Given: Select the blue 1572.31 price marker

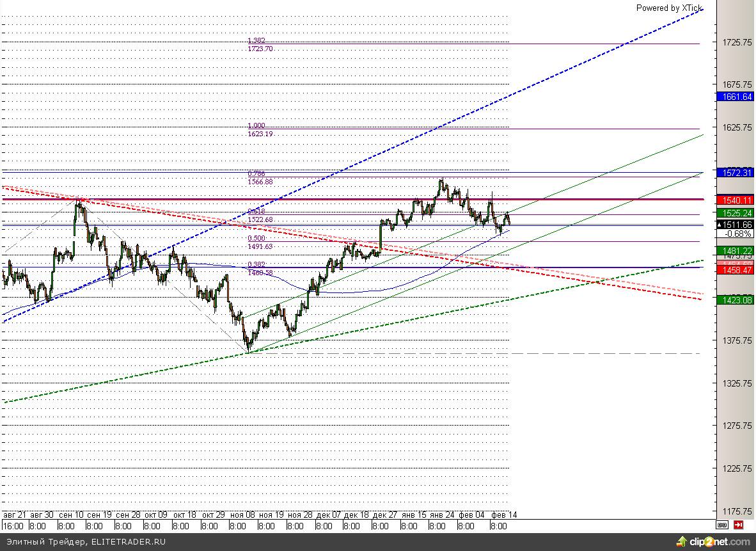Looking at the screenshot, I should coord(735,173).
